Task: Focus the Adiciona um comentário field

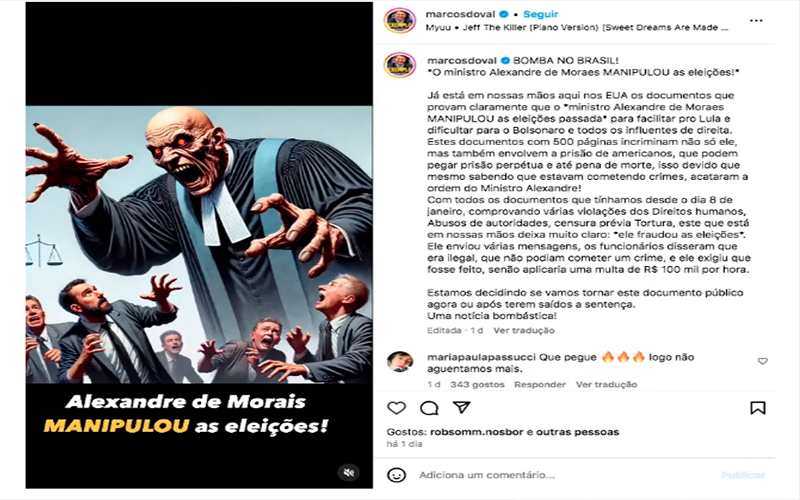Action: point(561,475)
